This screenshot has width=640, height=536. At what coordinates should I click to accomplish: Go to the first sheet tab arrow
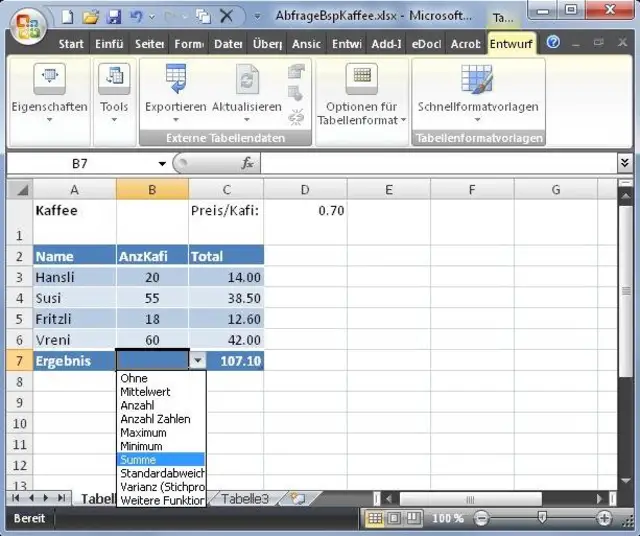click(x=16, y=498)
